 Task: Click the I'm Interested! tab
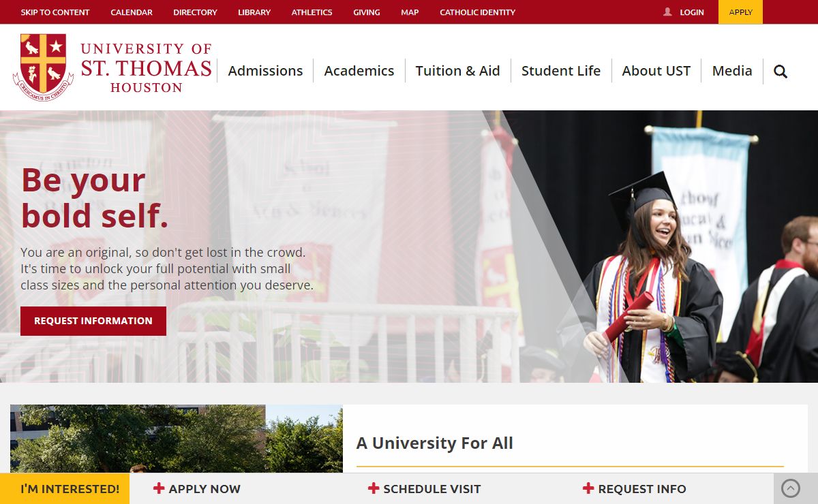coord(65,488)
